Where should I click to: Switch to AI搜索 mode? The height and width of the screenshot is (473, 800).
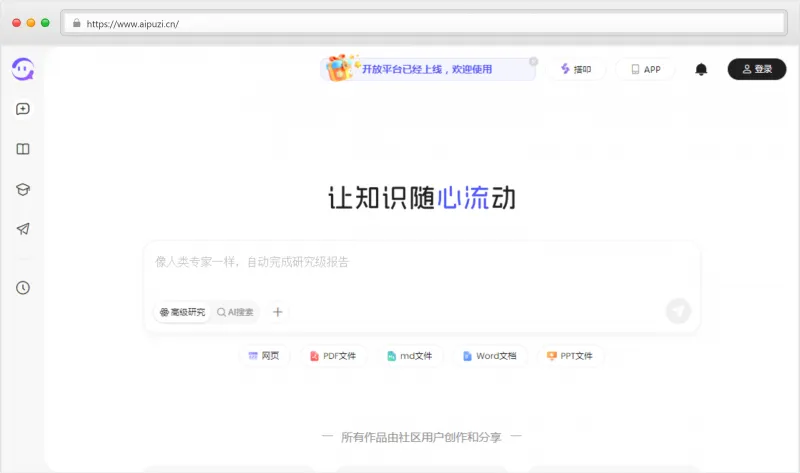pyautogui.click(x=236, y=312)
